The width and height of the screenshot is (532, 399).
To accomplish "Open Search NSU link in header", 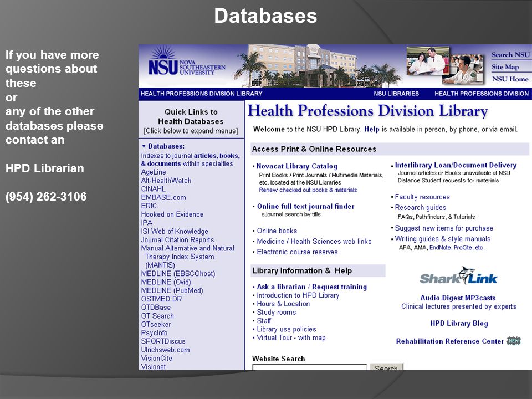I will point(510,55).
